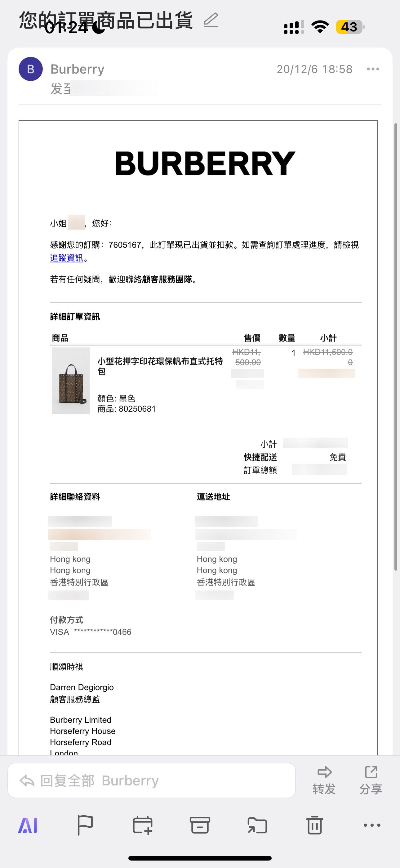Tap the Burberry sender avatar
The height and width of the screenshot is (868, 400).
coord(31,69)
